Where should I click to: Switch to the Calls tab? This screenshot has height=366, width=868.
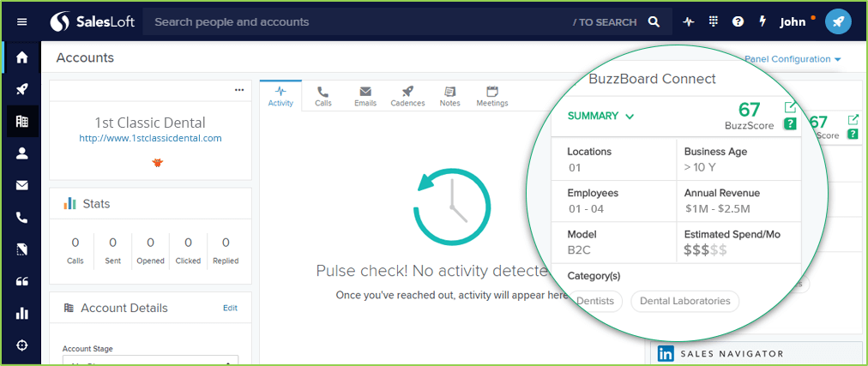323,96
